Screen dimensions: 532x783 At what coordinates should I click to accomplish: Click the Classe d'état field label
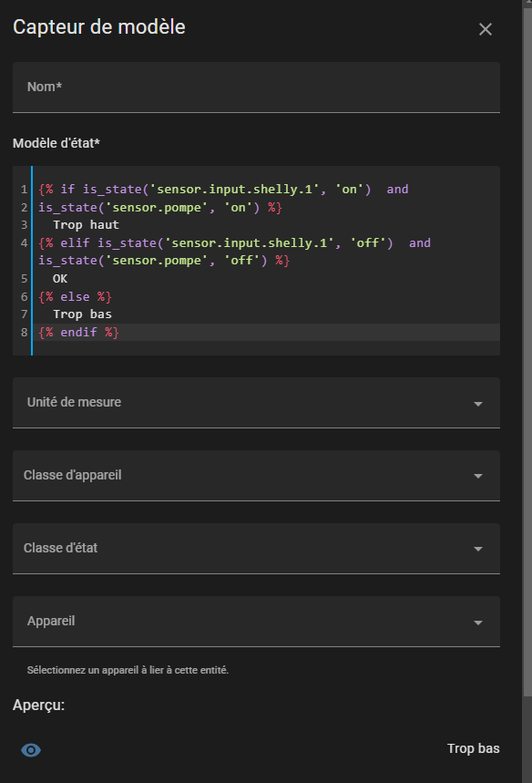coord(60,548)
